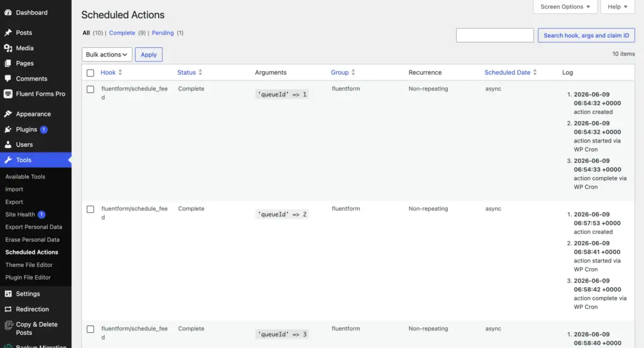Click the Users person icon
The height and width of the screenshot is (348, 644).
[x=8, y=144]
